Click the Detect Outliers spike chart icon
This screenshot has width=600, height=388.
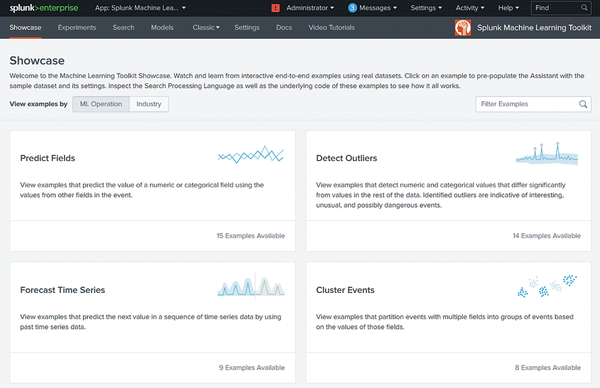(x=547, y=154)
